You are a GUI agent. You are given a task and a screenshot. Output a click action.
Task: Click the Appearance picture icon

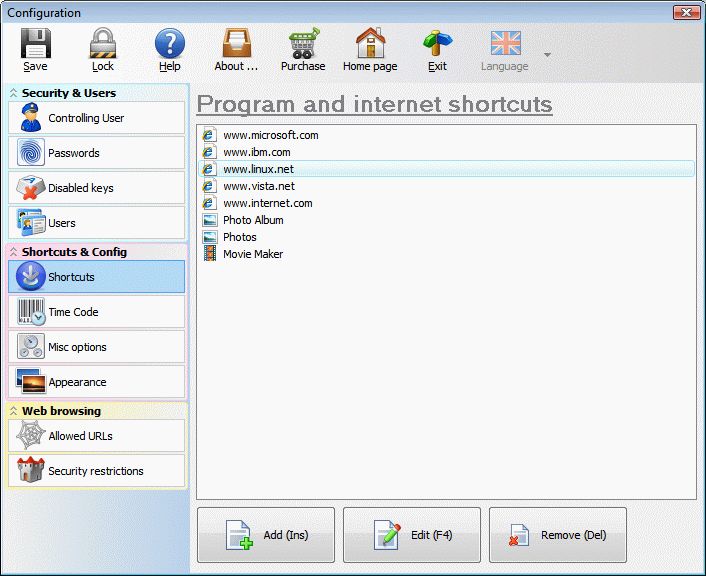pos(31,381)
